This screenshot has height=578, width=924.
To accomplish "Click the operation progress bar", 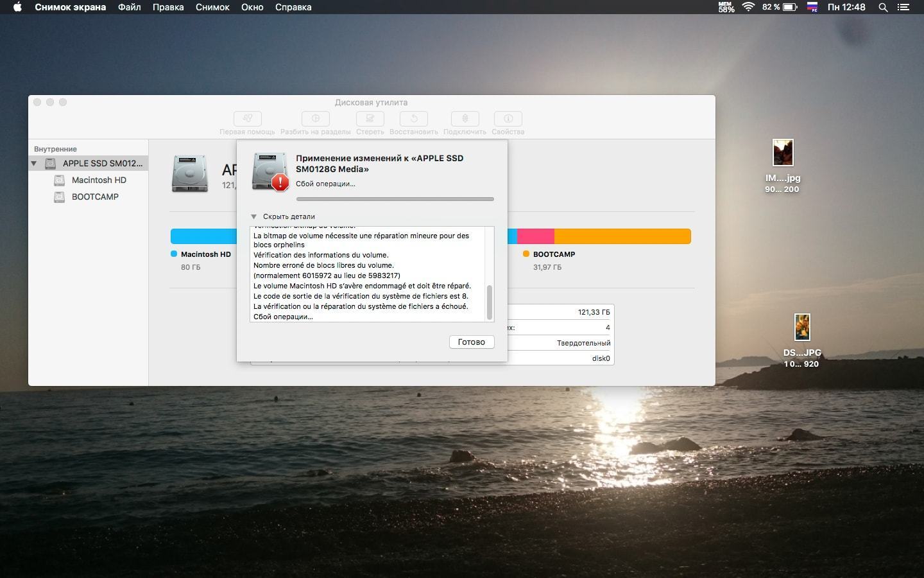I will tap(395, 199).
